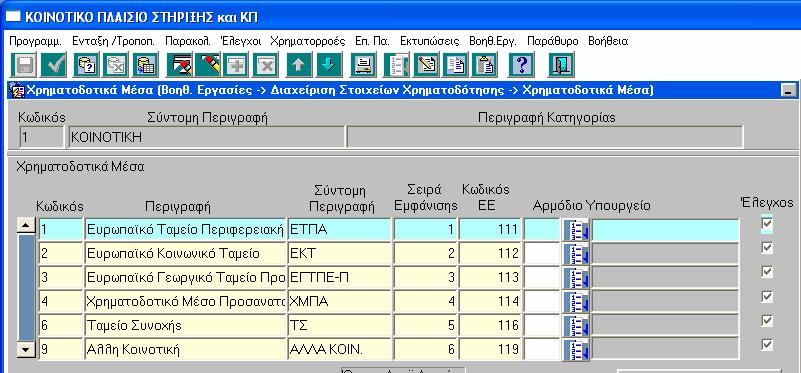
Task: Toggle Έλεγχος checkbox for ΕΤΠΑ row
Action: coord(767,224)
